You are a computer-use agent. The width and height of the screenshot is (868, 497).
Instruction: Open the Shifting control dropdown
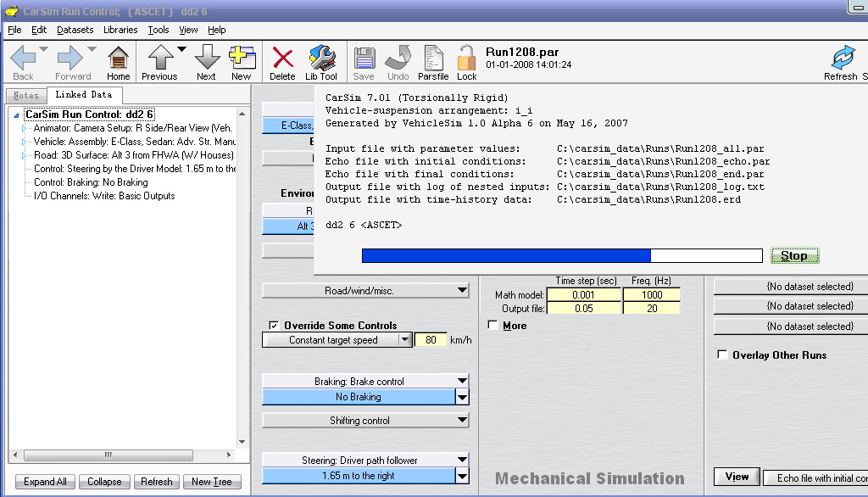[365, 421]
